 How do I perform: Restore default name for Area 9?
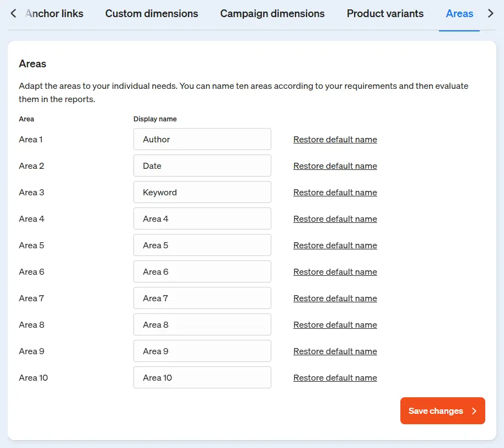coord(335,351)
